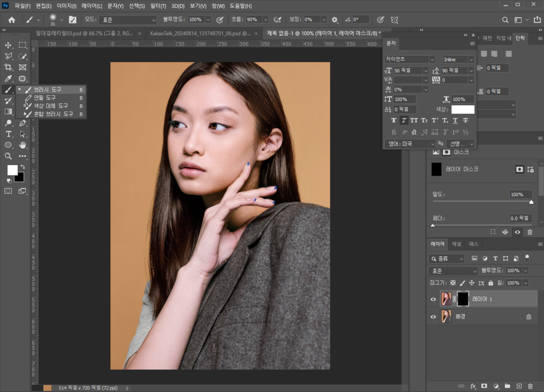Select the Gradient tool in toolbar

click(8, 112)
